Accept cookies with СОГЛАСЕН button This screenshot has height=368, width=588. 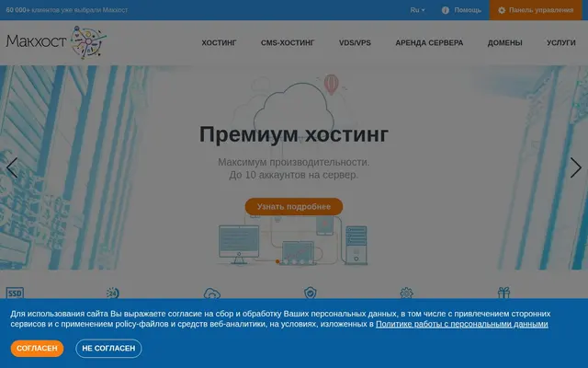pos(37,349)
